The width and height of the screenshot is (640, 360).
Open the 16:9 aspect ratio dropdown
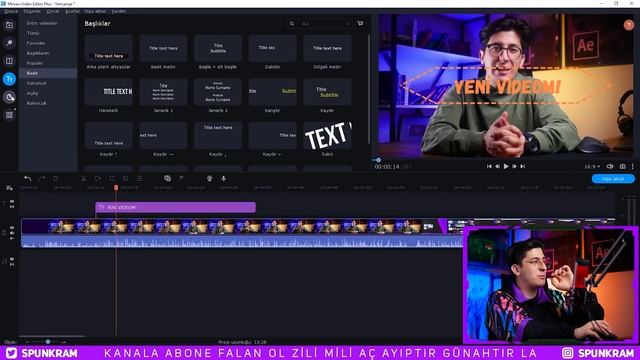[592, 167]
